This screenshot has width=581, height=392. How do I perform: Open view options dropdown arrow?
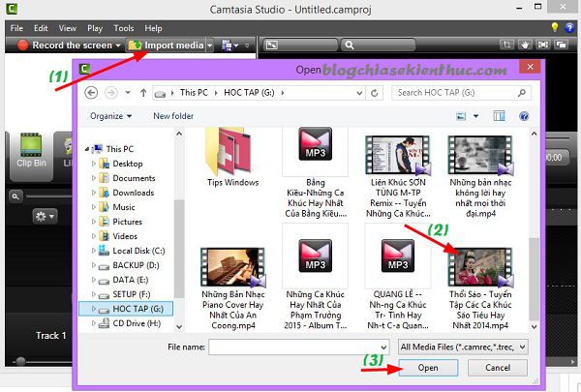coord(476,116)
